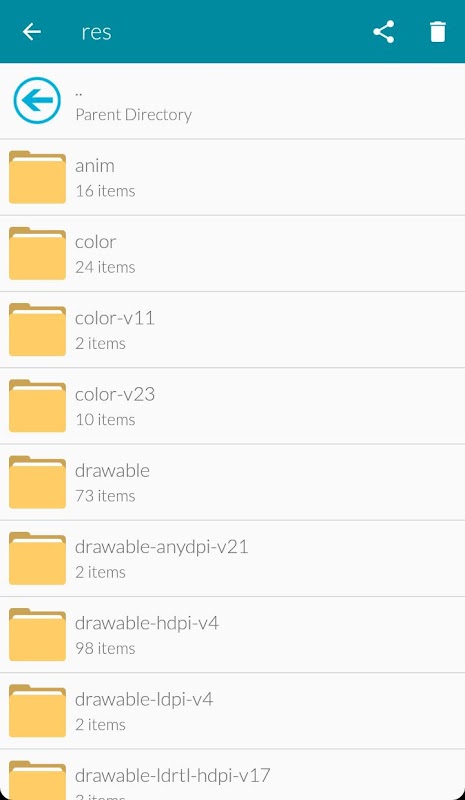Tap the '73 items' drawable row text
The height and width of the screenshot is (800, 465).
[105, 495]
